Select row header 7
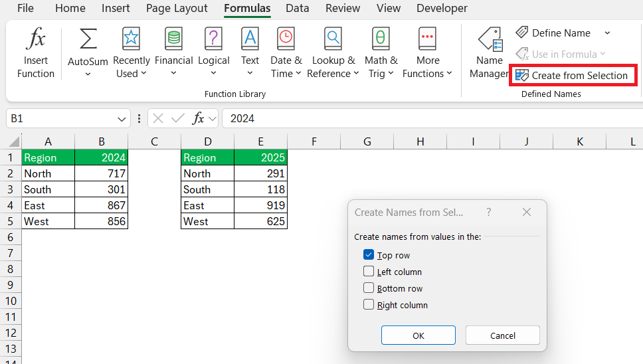 11,253
